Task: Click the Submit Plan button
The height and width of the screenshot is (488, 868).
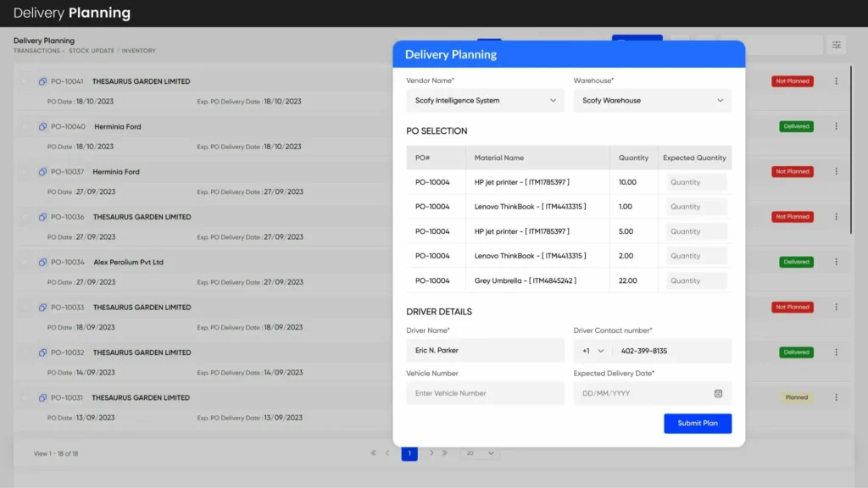Action: (x=697, y=424)
